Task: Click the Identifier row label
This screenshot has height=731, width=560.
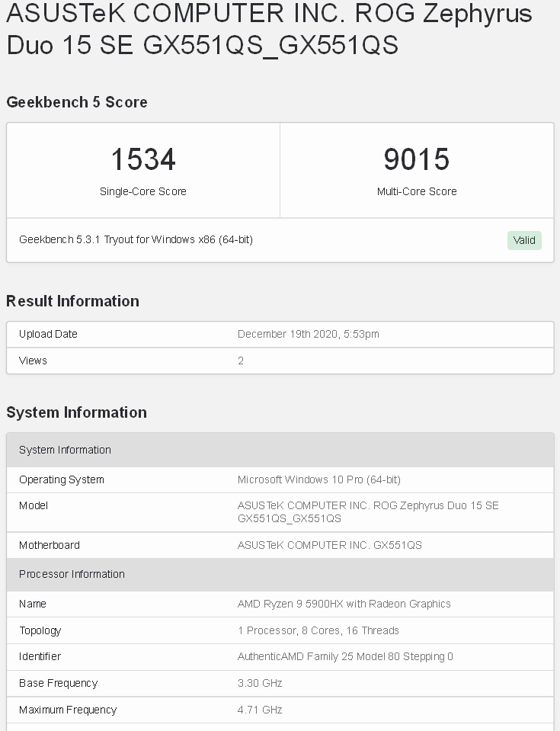Action: coord(40,656)
